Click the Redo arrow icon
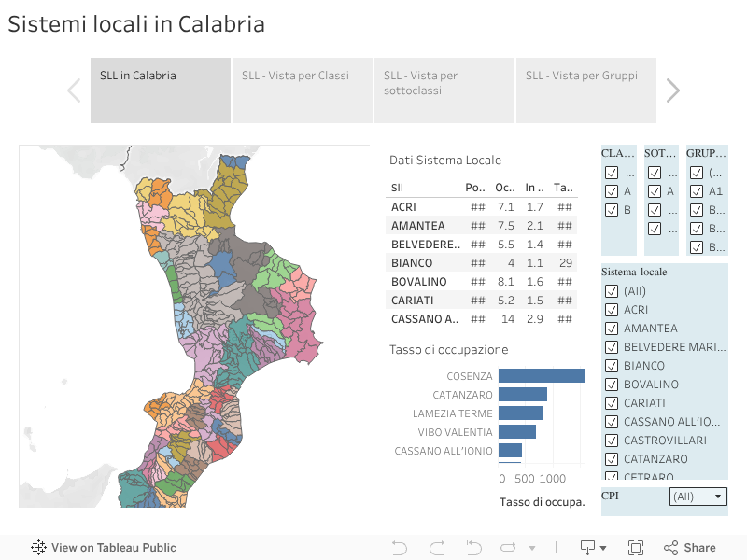 436,548
